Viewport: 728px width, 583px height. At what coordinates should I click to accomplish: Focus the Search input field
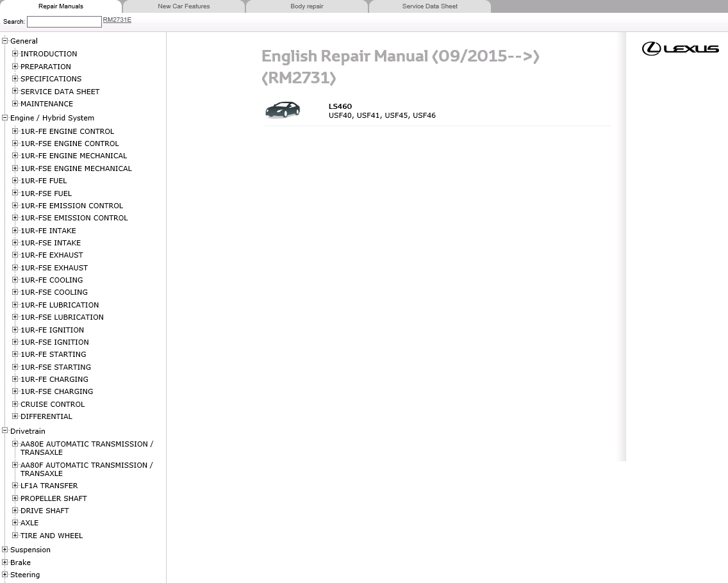[64, 21]
